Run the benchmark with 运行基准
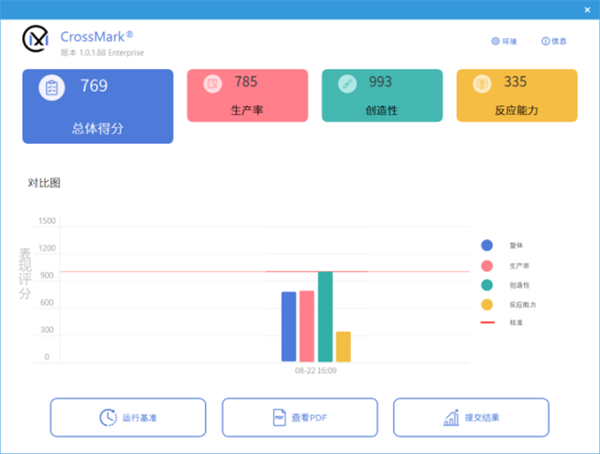This screenshot has height=454, width=600. click(x=128, y=417)
